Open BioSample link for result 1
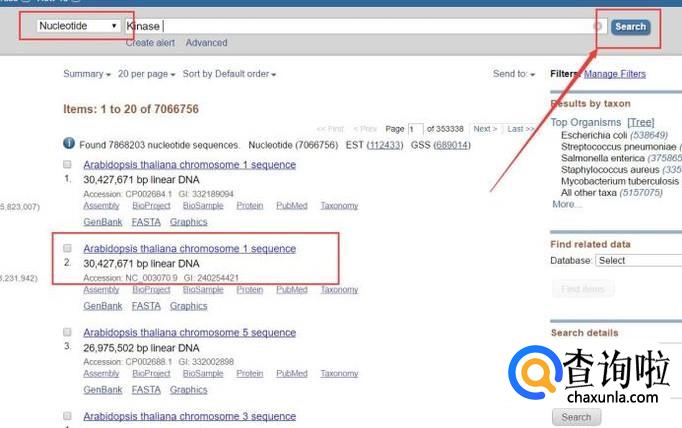 [203, 206]
